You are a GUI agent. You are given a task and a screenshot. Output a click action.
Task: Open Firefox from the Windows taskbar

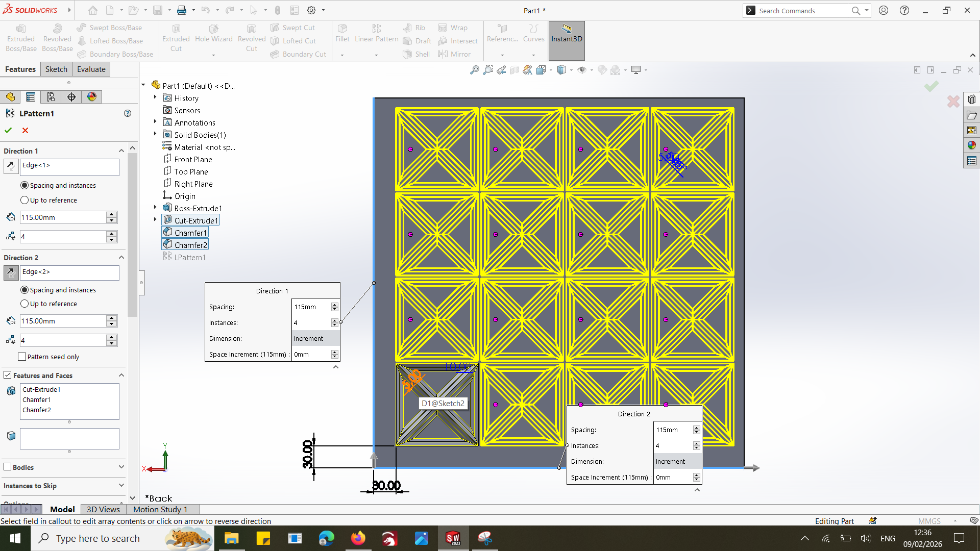point(358,538)
